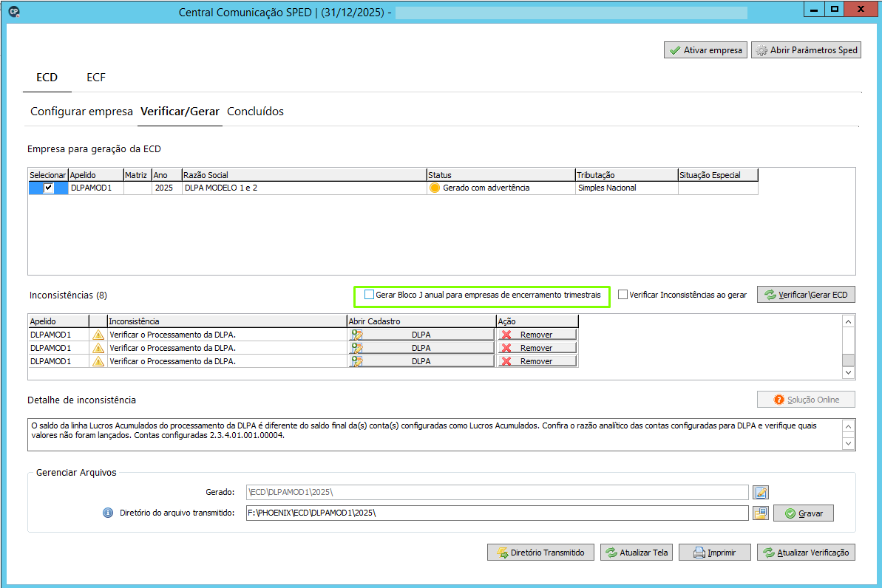The height and width of the screenshot is (588, 882).
Task: Click the edit icon next to Gerado field
Action: [761, 493]
